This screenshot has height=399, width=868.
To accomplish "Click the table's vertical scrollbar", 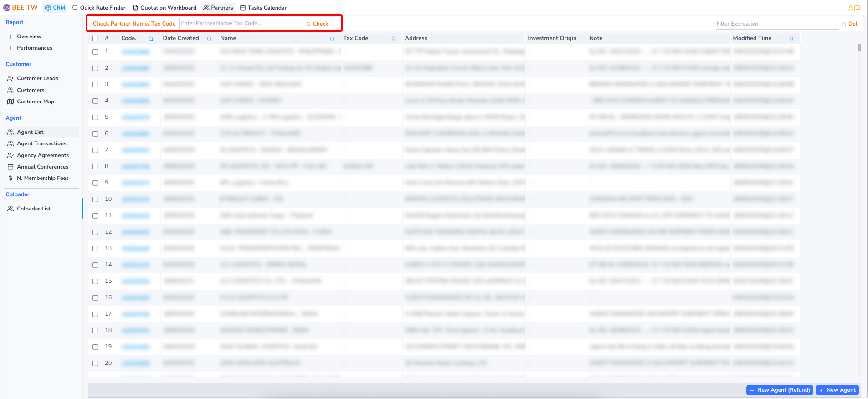I will click(859, 47).
